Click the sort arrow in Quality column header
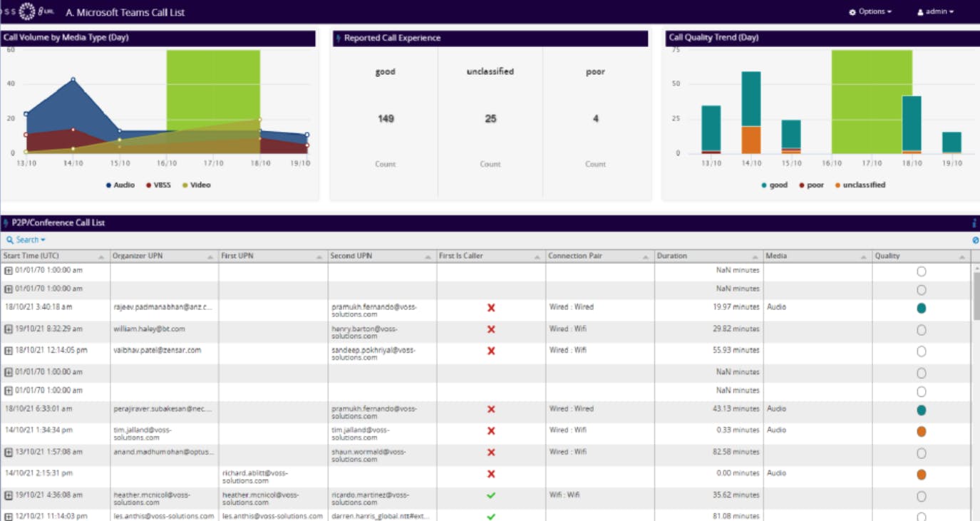 pyautogui.click(x=962, y=257)
